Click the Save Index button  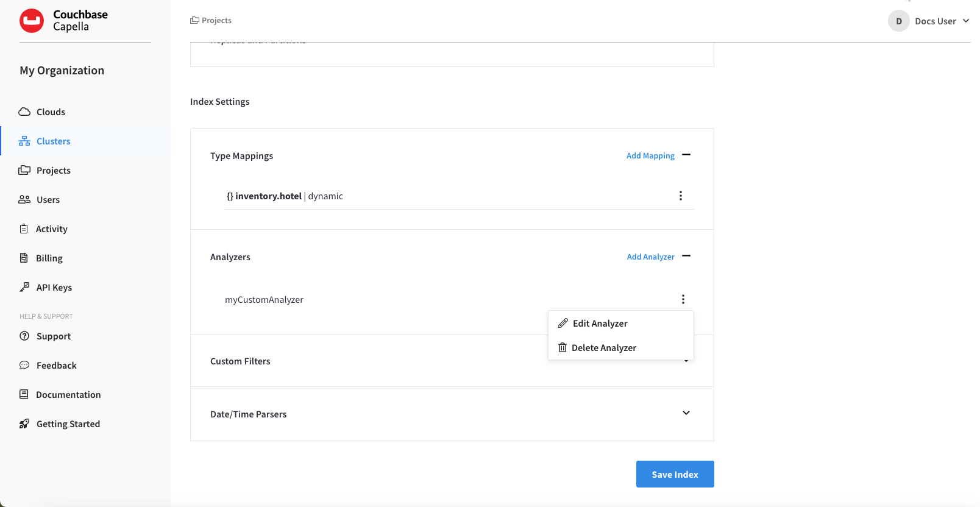pos(675,474)
